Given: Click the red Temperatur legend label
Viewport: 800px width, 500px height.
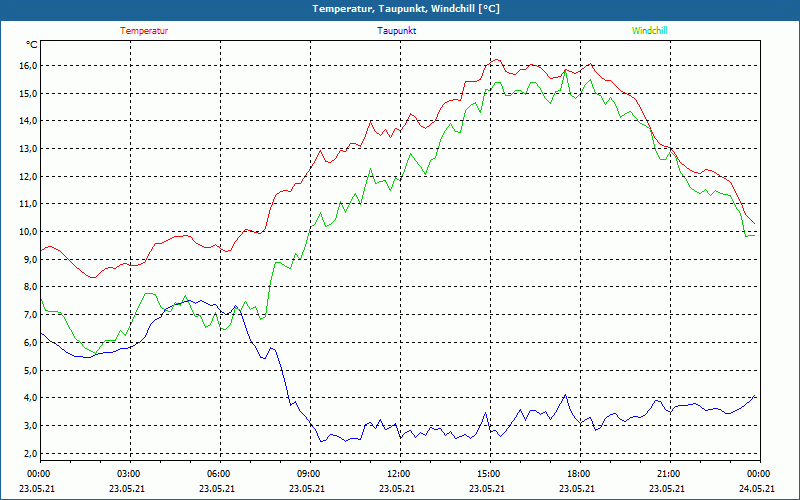Looking at the screenshot, I should tap(144, 31).
